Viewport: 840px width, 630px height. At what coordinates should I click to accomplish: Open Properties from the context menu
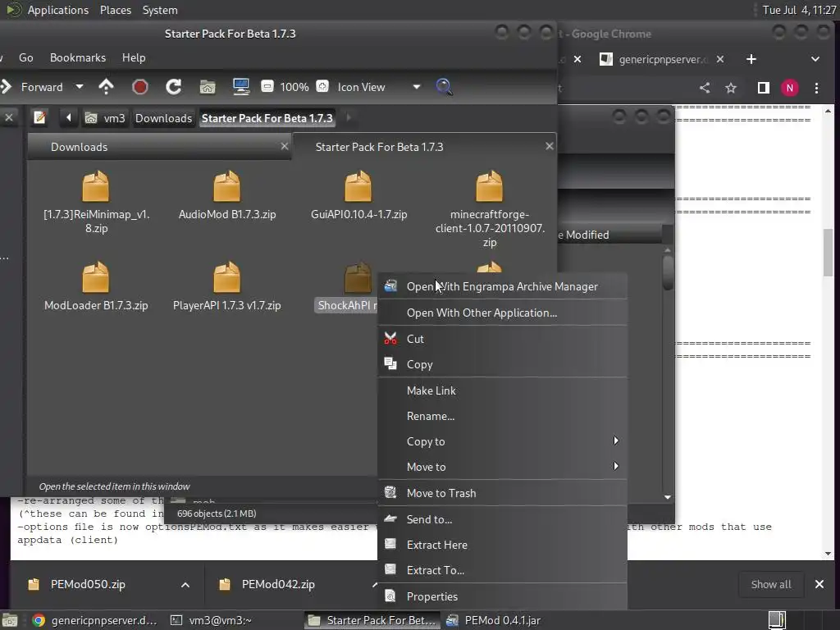click(x=503, y=596)
